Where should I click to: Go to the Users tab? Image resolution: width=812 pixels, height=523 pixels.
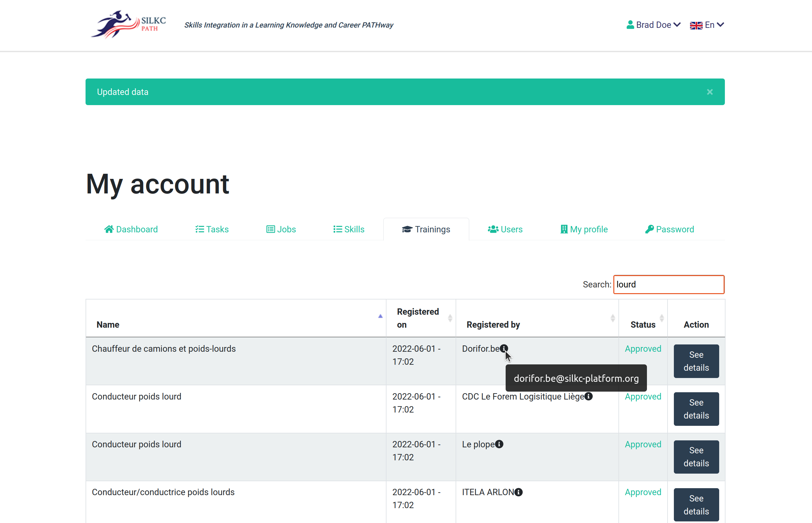(505, 229)
